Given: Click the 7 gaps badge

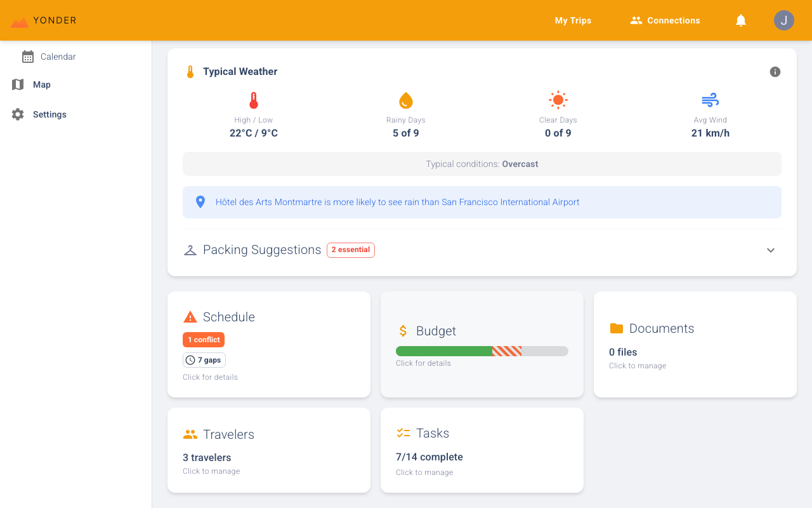Looking at the screenshot, I should coord(204,360).
